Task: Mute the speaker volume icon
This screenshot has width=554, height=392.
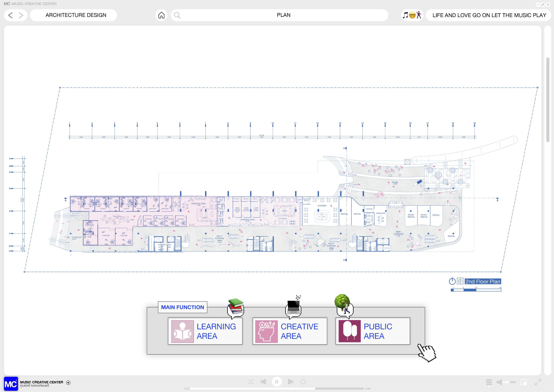Action: pyautogui.click(x=499, y=382)
